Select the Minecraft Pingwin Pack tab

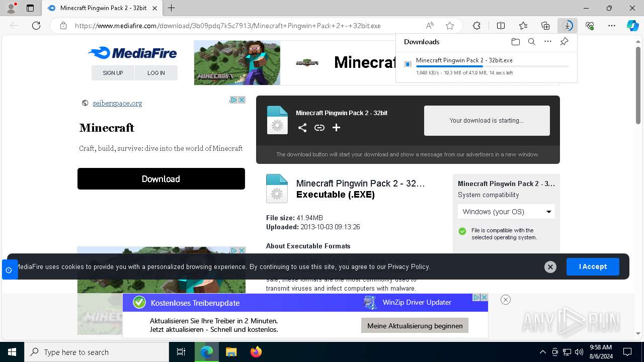[x=103, y=8]
